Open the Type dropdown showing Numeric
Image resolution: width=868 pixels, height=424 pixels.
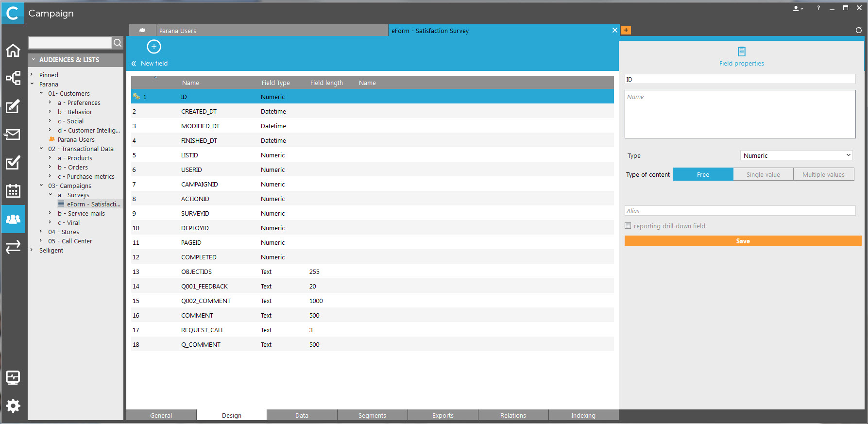[797, 155]
